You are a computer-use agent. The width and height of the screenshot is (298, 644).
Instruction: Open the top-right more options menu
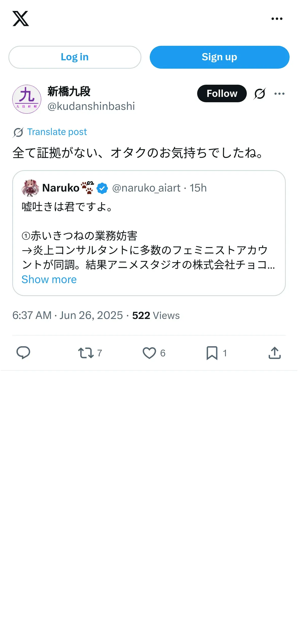277,19
